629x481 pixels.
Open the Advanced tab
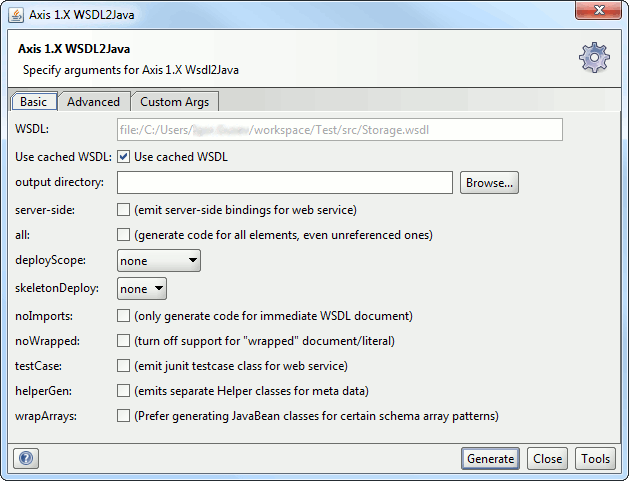pyautogui.click(x=93, y=101)
